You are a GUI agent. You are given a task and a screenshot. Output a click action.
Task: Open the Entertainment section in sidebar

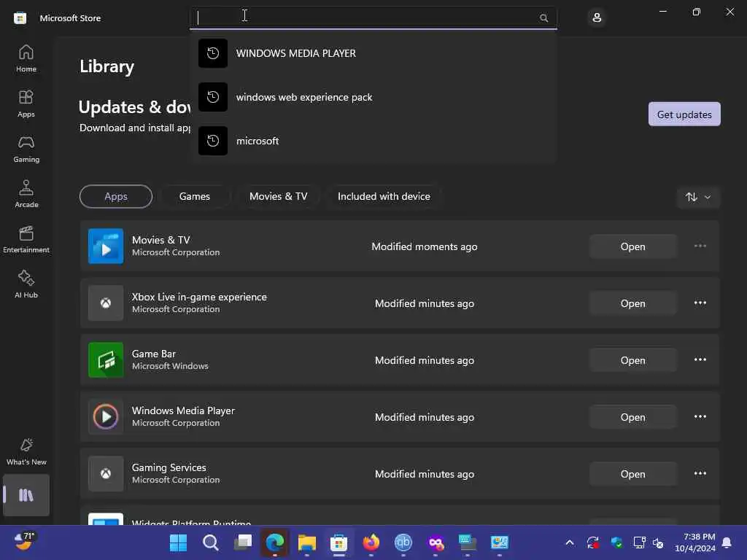26,239
